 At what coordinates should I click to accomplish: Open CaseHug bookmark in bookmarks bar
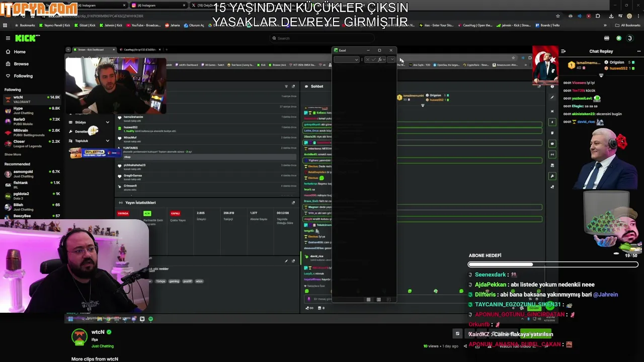(x=475, y=25)
